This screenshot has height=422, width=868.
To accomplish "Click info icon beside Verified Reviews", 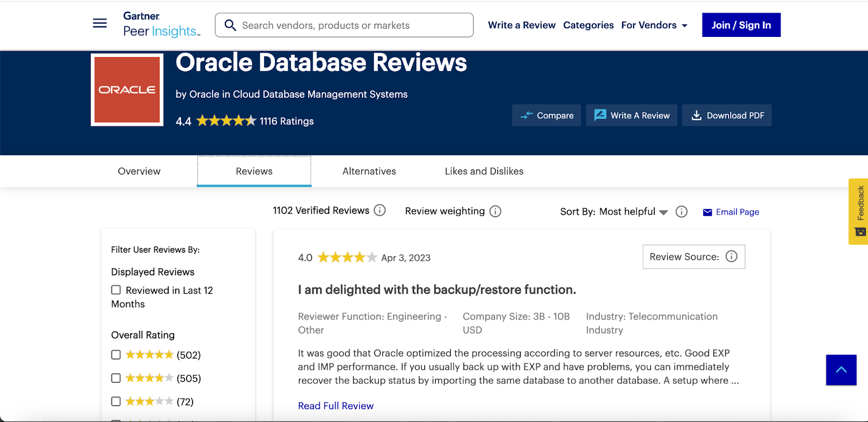I will pyautogui.click(x=380, y=210).
